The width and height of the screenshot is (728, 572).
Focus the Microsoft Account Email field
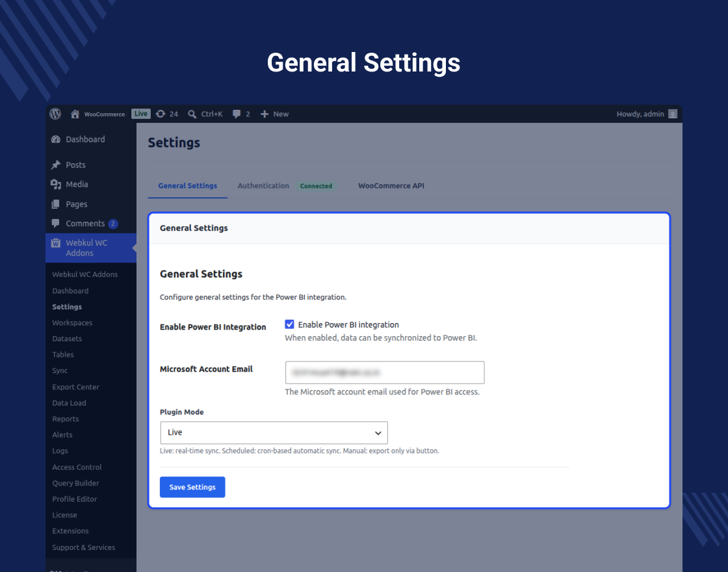coord(384,372)
